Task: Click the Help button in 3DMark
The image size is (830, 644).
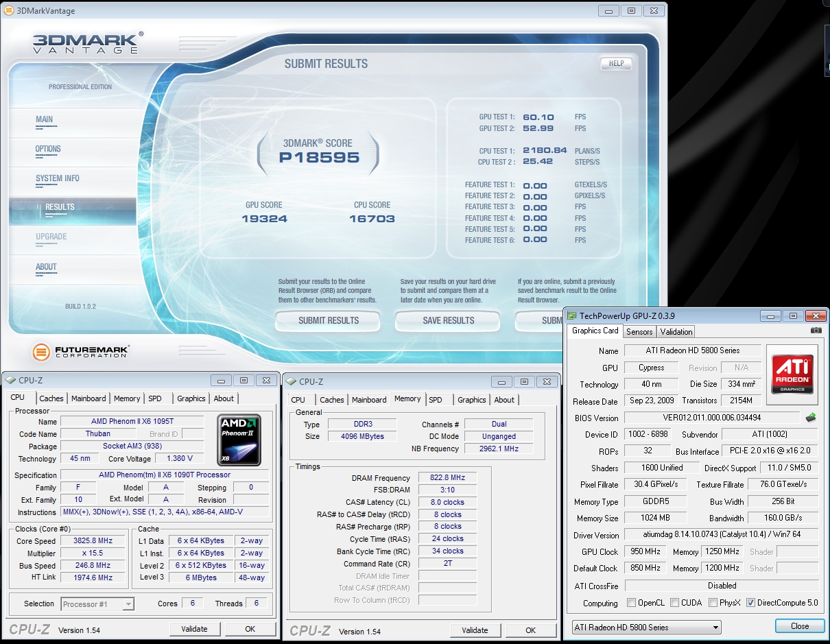Action: (x=616, y=64)
